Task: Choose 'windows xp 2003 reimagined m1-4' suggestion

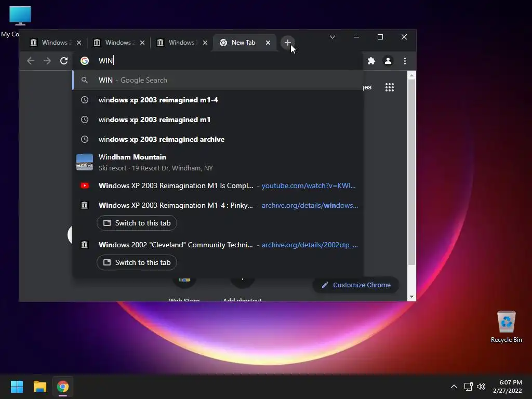Action: tap(218, 100)
